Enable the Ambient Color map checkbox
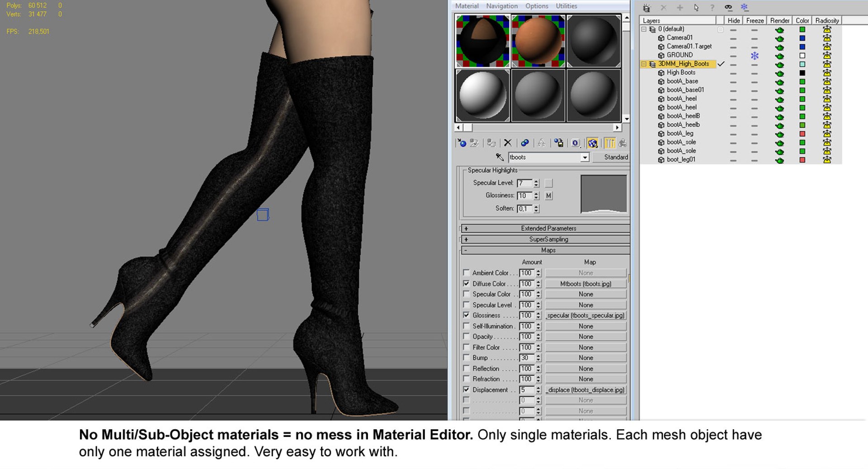 pyautogui.click(x=466, y=273)
